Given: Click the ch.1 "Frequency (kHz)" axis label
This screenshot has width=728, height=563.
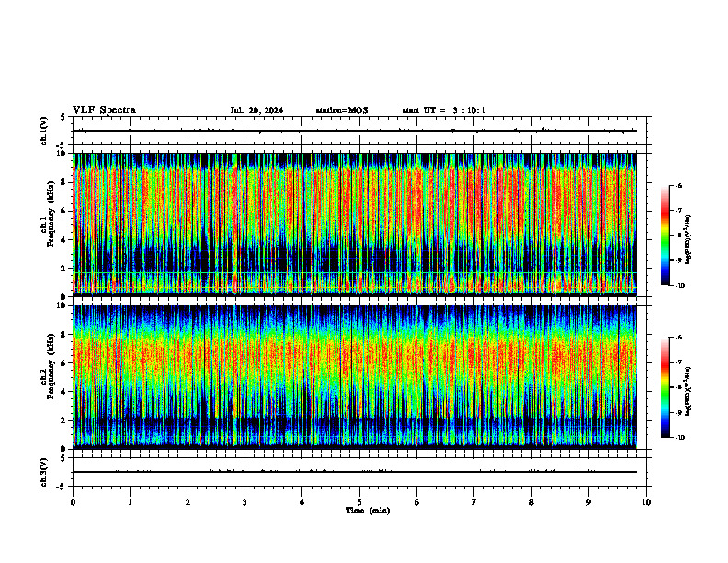Looking at the screenshot, I should coord(51,213).
